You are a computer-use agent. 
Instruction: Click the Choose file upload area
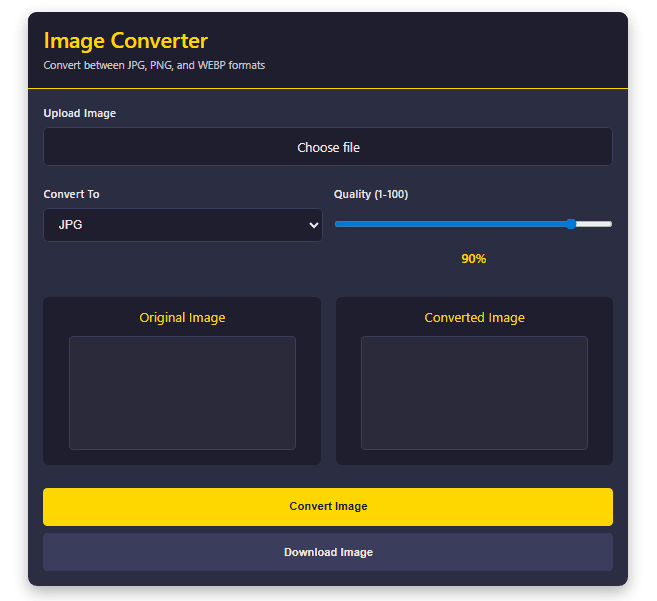coord(328,147)
